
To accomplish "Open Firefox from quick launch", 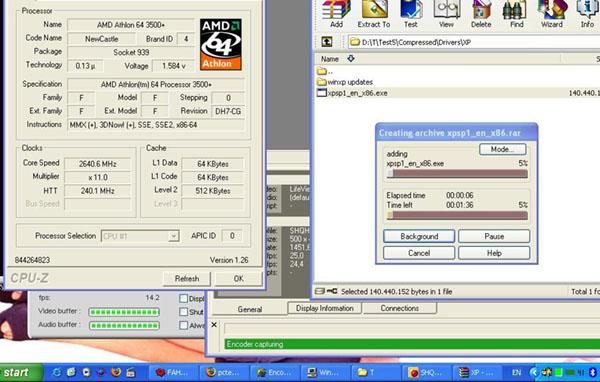I will (116, 372).
